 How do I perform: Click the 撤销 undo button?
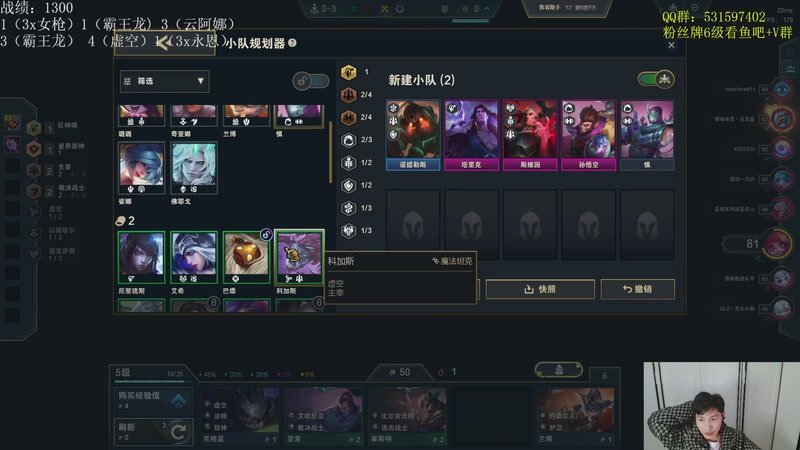pos(638,289)
